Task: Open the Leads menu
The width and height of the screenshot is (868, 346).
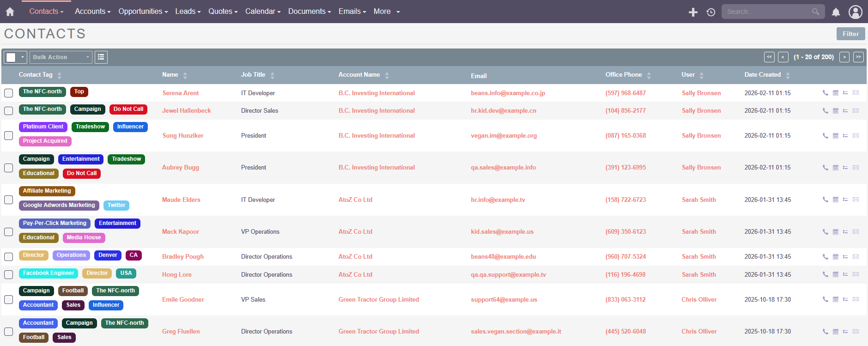Action: 188,12
